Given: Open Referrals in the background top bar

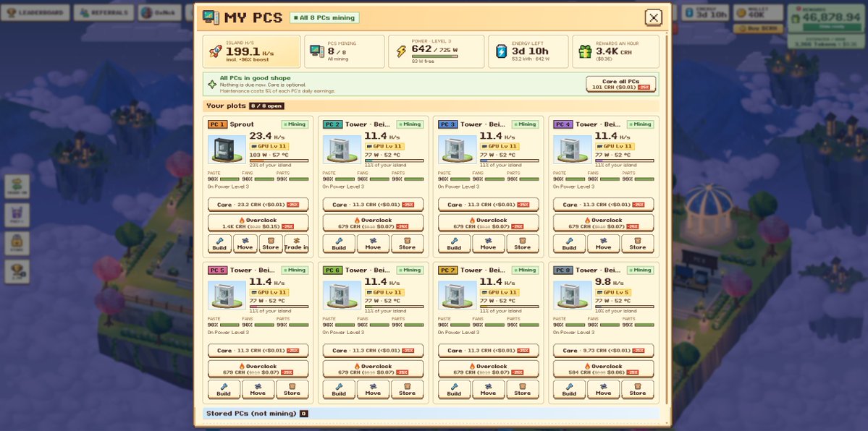Looking at the screenshot, I should [x=104, y=13].
